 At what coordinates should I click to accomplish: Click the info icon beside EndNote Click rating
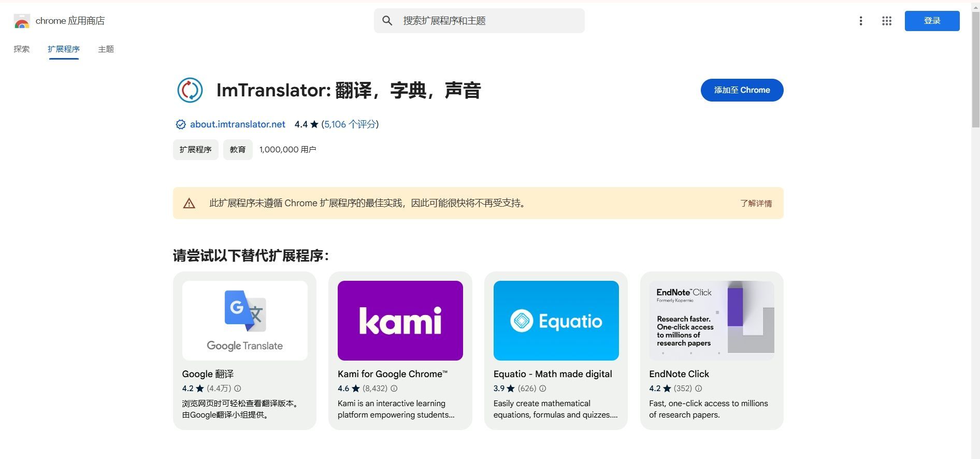(699, 389)
